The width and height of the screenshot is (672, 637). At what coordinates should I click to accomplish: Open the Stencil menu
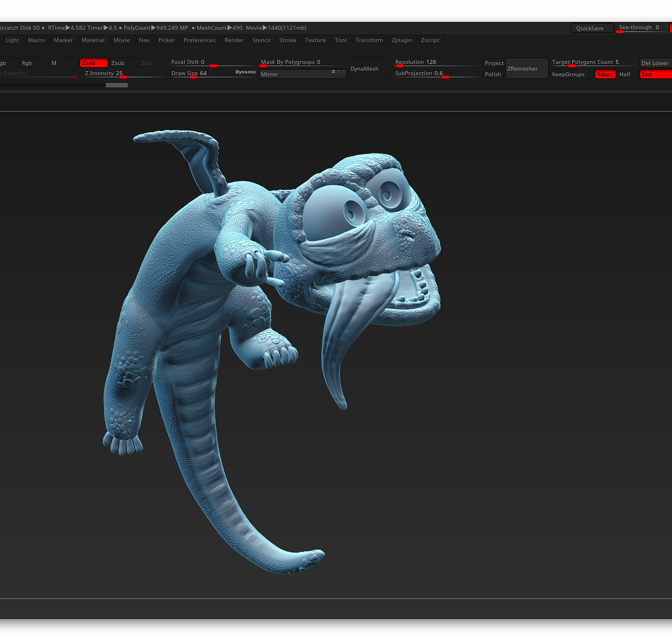(262, 40)
